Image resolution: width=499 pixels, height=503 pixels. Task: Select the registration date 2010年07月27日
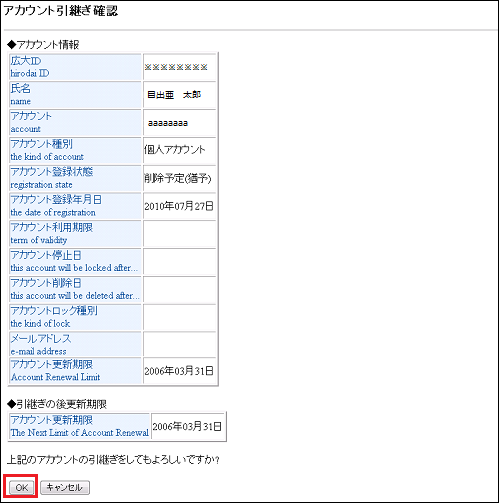[x=179, y=206]
